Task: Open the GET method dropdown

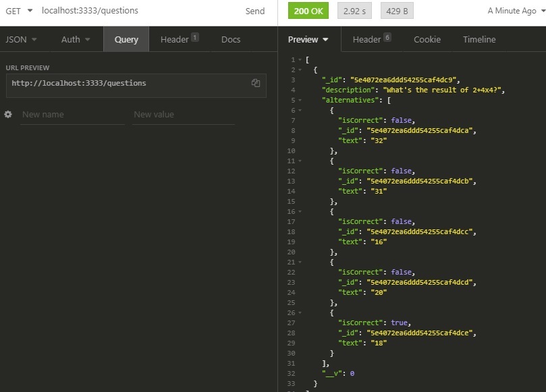Action: 19,11
